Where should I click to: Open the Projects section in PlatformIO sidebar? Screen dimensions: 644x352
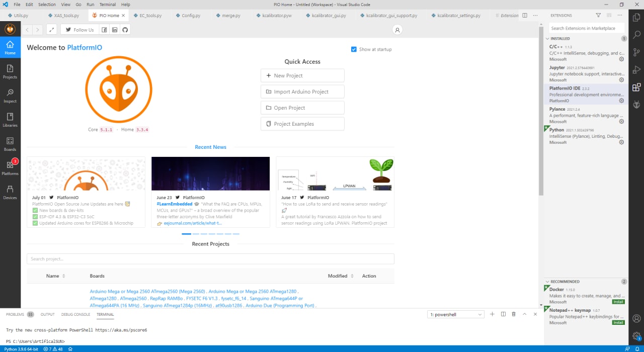(x=10, y=71)
